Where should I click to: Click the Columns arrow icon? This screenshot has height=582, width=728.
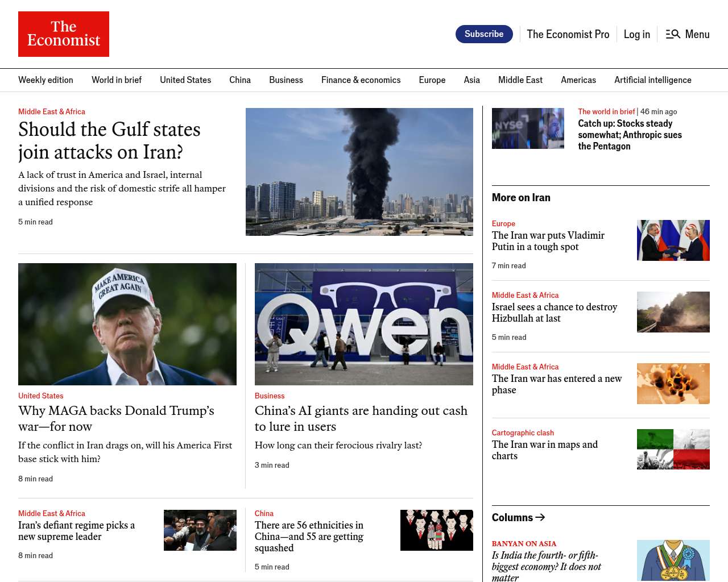coord(540,517)
